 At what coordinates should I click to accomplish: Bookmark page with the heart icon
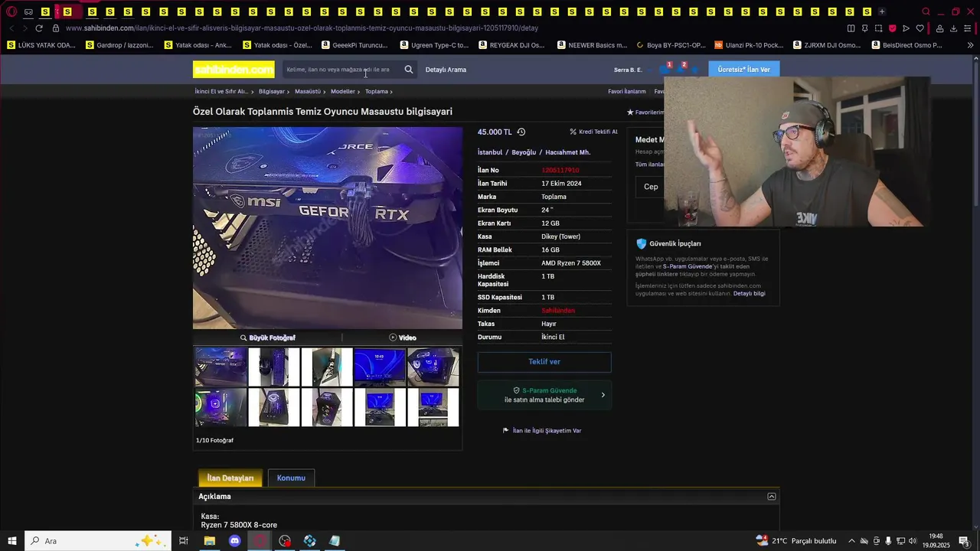pos(920,28)
